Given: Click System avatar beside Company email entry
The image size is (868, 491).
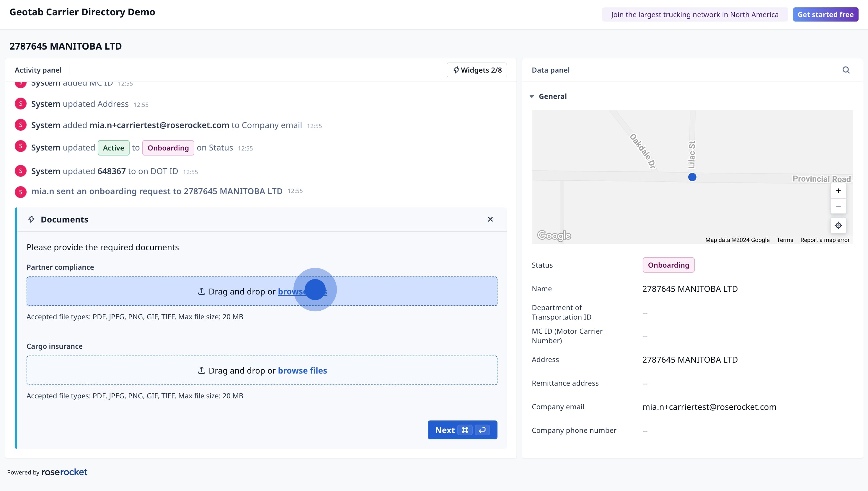Looking at the screenshot, I should point(21,125).
